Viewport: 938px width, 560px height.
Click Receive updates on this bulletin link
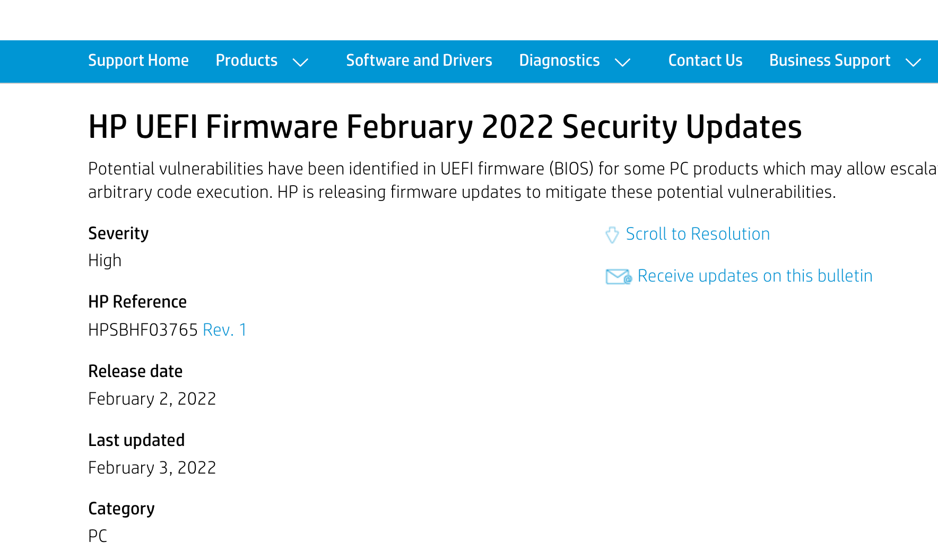[755, 276]
